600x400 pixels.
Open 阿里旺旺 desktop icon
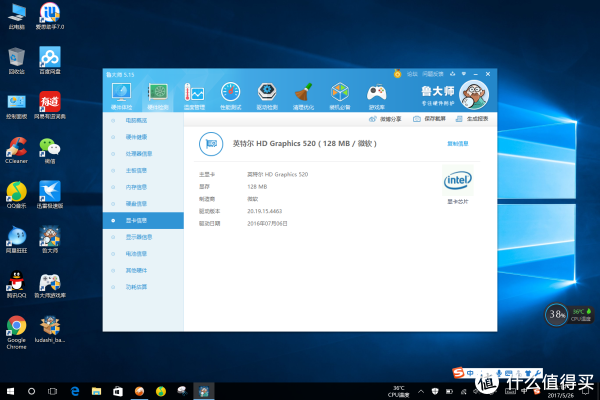16,240
